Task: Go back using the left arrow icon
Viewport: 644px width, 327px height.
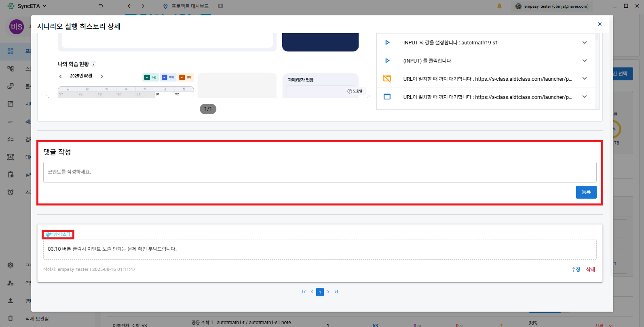Action: coord(129,6)
